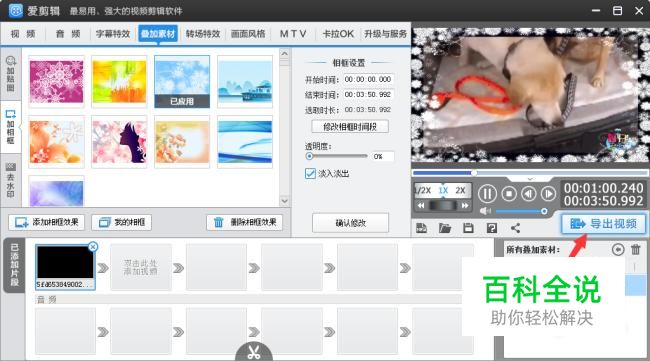Select 去水印 sidebar icon
650x361 pixels.
[11, 181]
